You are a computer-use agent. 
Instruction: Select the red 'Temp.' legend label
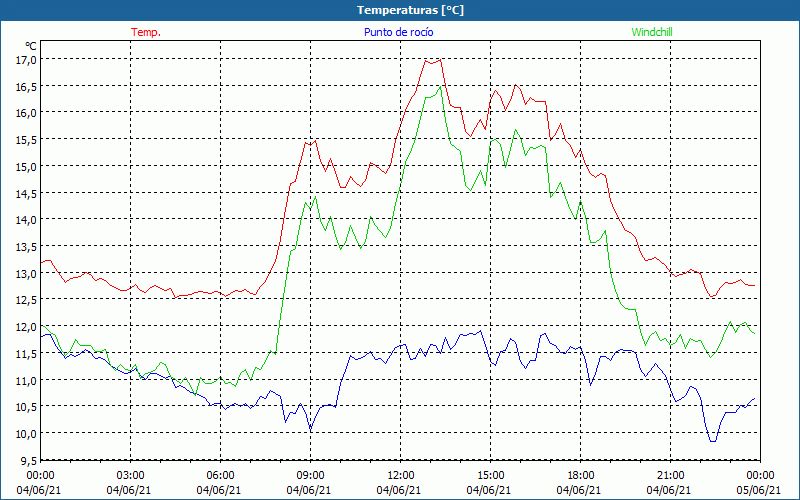[x=146, y=32]
